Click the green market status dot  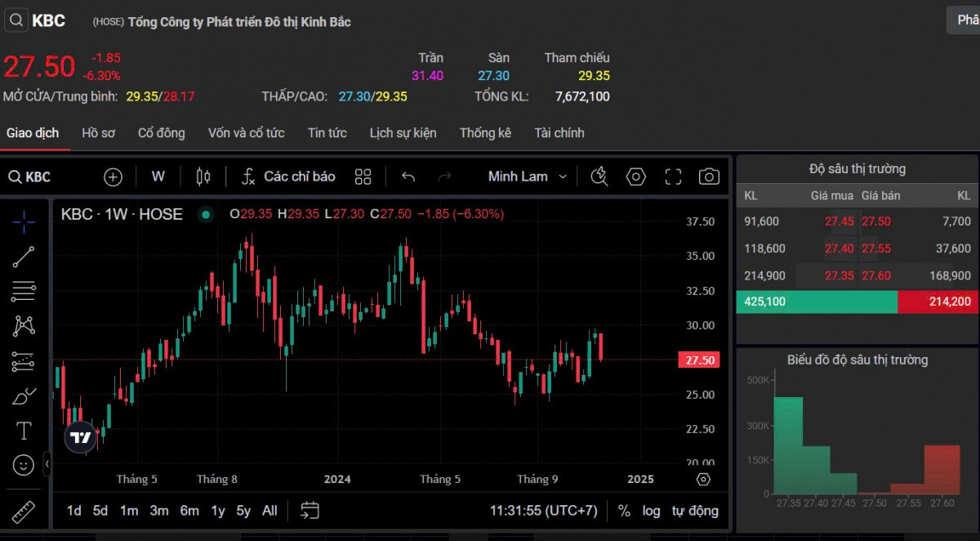pos(206,214)
